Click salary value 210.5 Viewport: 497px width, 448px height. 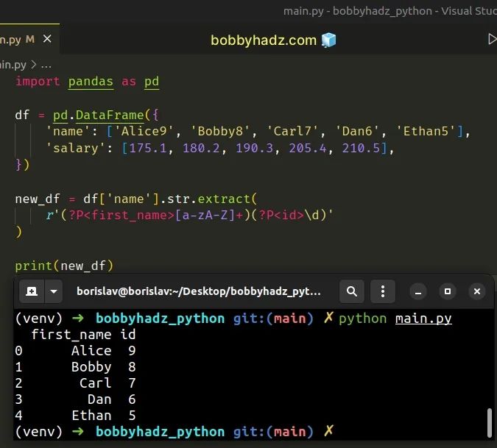361,148
